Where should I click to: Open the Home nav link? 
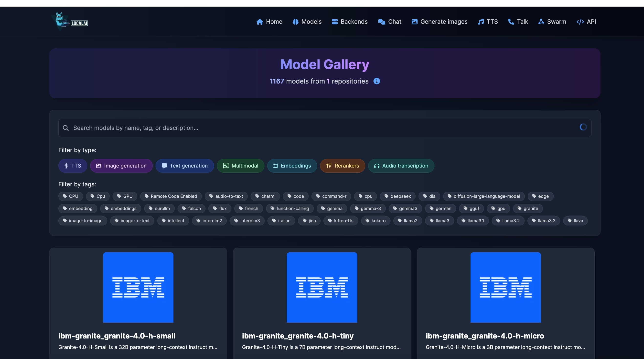coord(269,22)
